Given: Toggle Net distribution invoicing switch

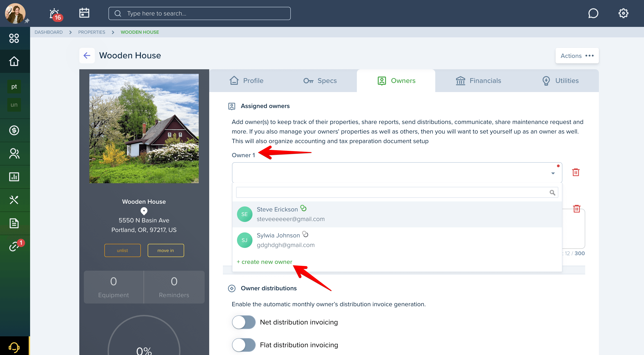Looking at the screenshot, I should [x=244, y=322].
